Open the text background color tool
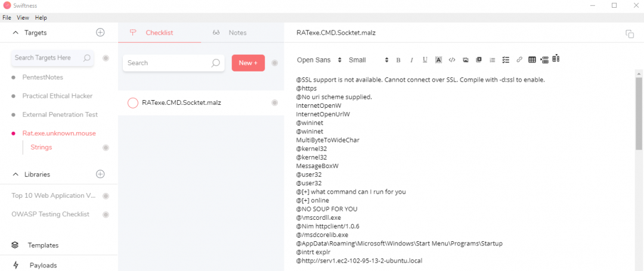 [x=438, y=60]
